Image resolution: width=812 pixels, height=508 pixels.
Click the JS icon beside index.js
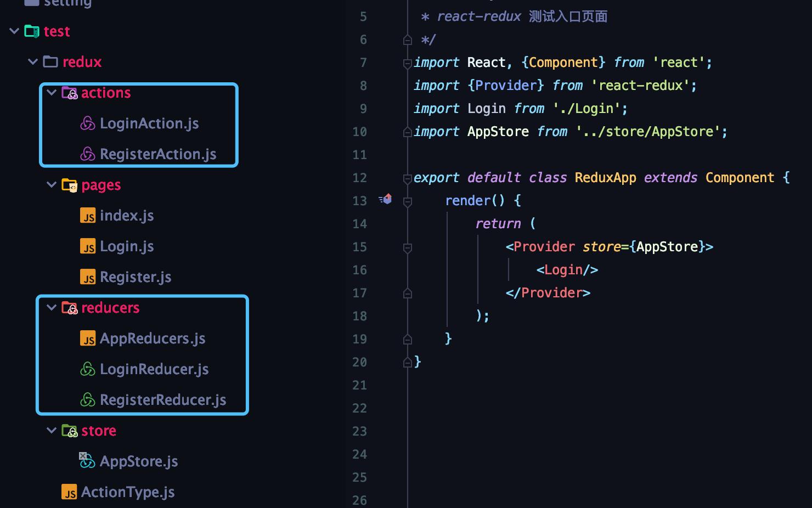click(88, 216)
